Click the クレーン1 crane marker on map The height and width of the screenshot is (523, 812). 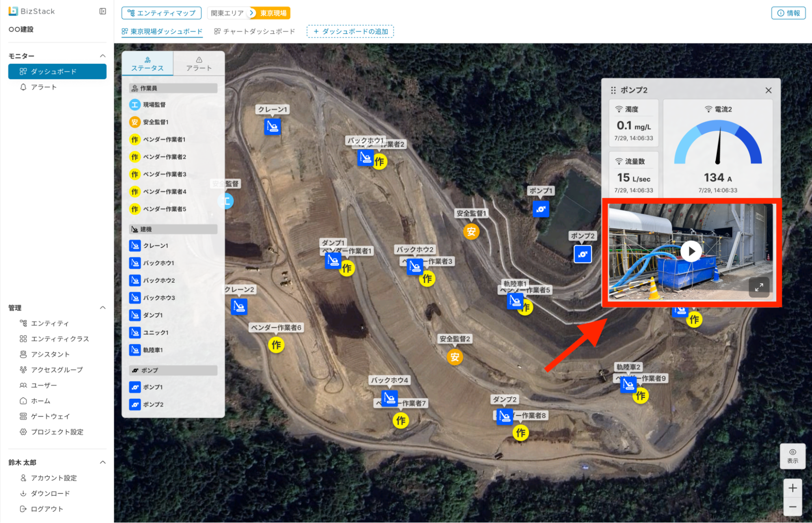pyautogui.click(x=273, y=127)
